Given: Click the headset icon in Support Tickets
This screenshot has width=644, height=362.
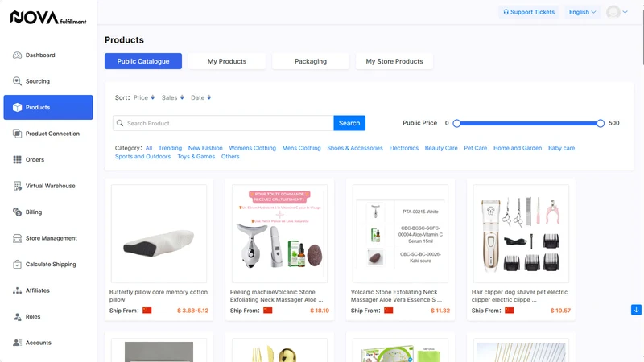Looking at the screenshot, I should pyautogui.click(x=506, y=12).
